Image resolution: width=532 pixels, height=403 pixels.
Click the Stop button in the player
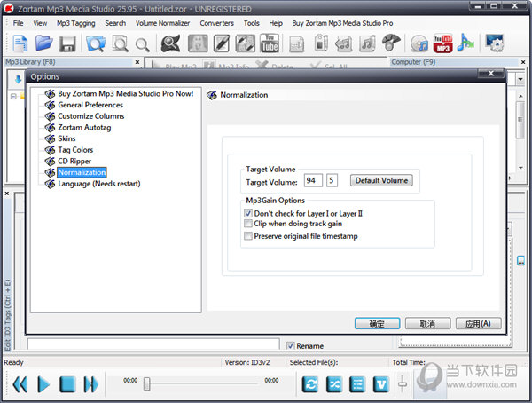click(67, 384)
